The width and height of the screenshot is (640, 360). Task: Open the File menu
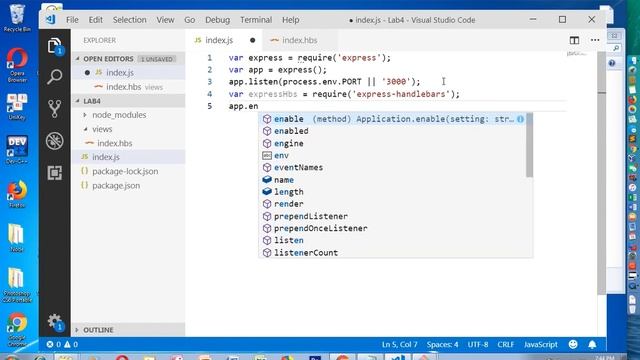coord(72,20)
